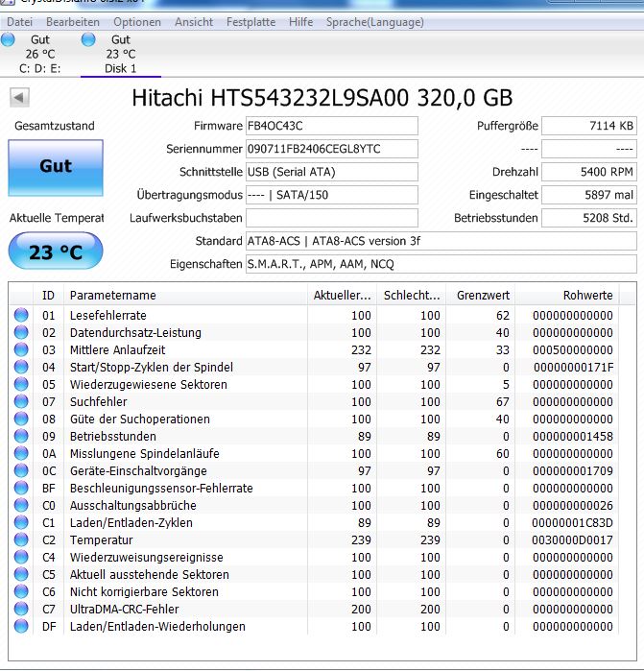The height and width of the screenshot is (671, 644).
Task: Click the Seriennummer text field
Action: pos(332,149)
